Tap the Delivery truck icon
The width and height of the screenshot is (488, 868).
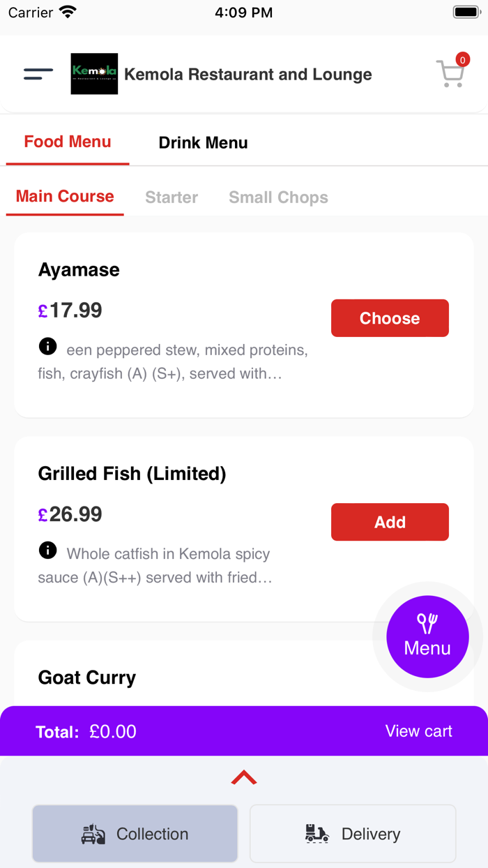pyautogui.click(x=317, y=833)
